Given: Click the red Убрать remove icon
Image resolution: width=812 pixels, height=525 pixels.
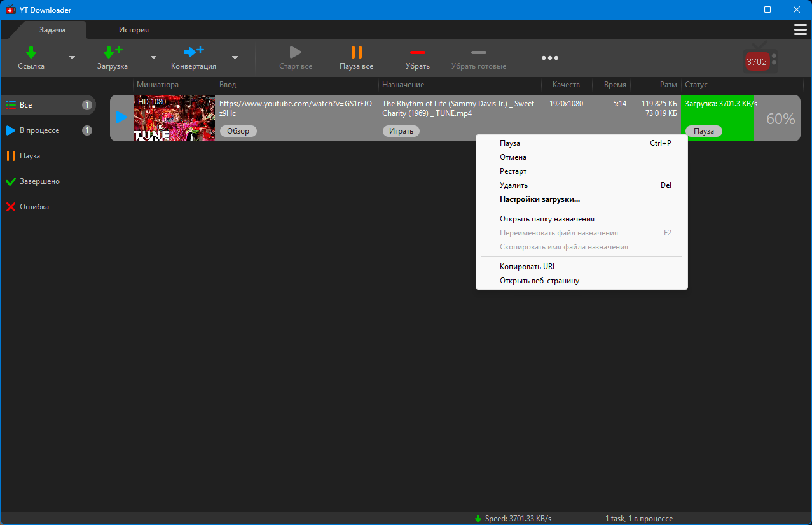Looking at the screenshot, I should point(417,52).
